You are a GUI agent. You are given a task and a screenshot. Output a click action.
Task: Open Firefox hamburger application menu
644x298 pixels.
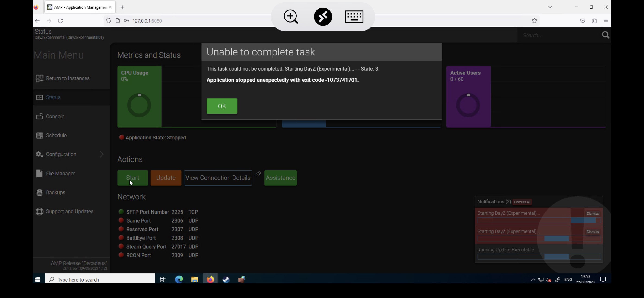(606, 21)
